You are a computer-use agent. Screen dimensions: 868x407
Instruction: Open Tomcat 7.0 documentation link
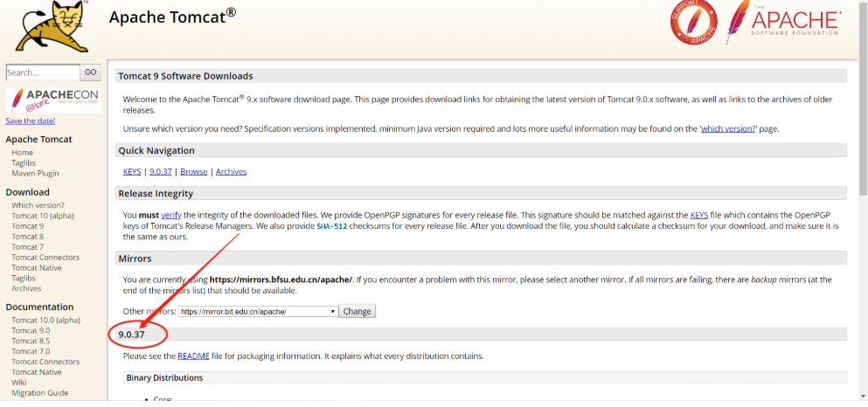pyautogui.click(x=31, y=352)
